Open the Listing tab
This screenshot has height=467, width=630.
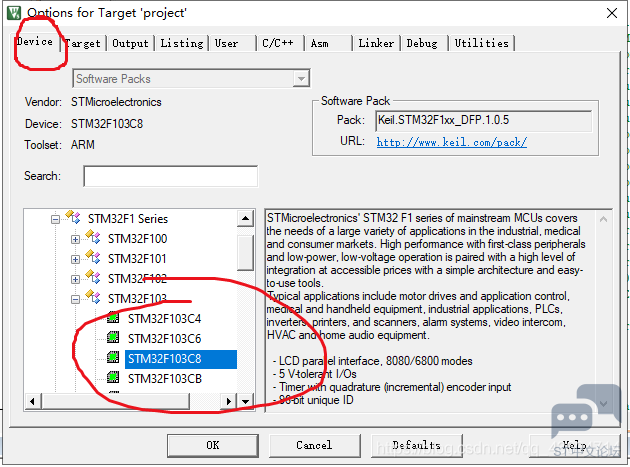coord(182,43)
